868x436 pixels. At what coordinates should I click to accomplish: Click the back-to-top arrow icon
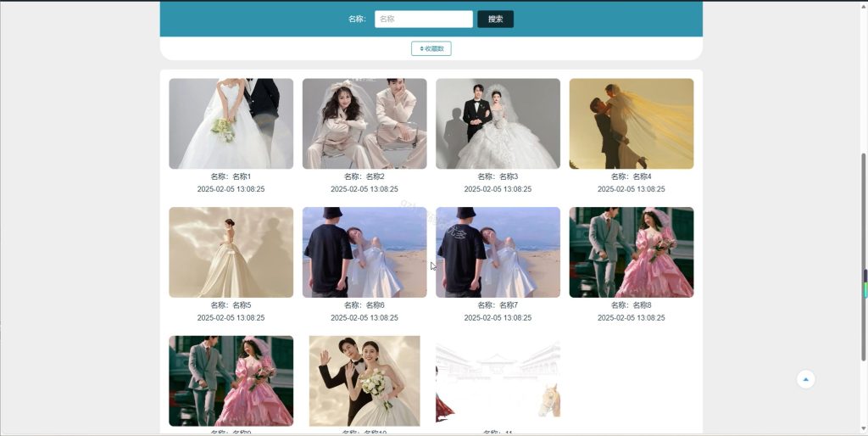[805, 379]
